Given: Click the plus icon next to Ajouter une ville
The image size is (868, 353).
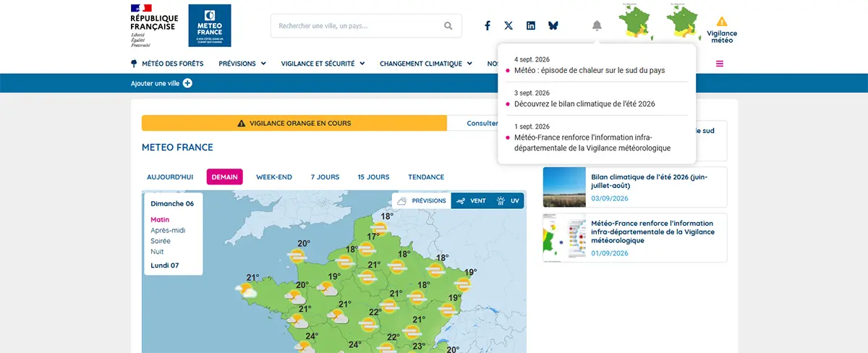Looking at the screenshot, I should [x=187, y=83].
